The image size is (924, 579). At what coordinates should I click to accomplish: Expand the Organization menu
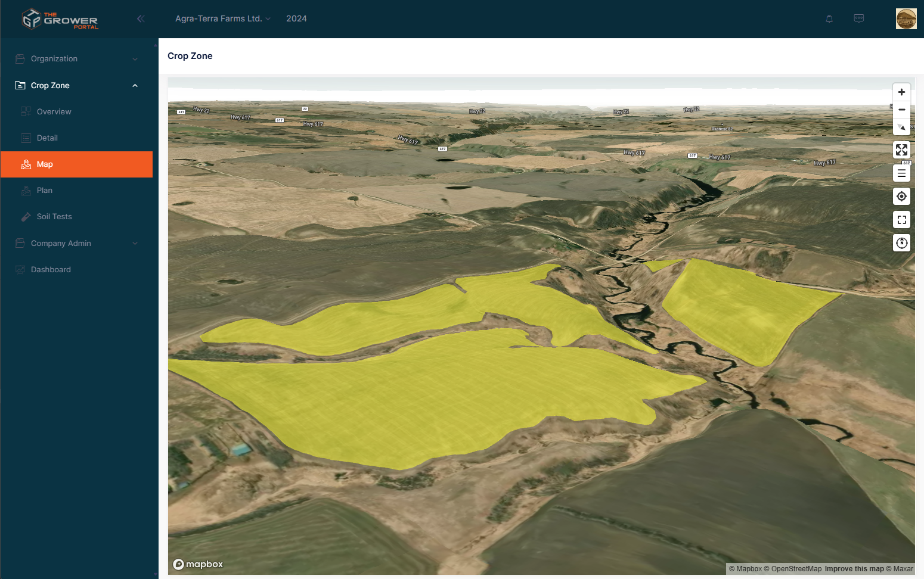76,59
